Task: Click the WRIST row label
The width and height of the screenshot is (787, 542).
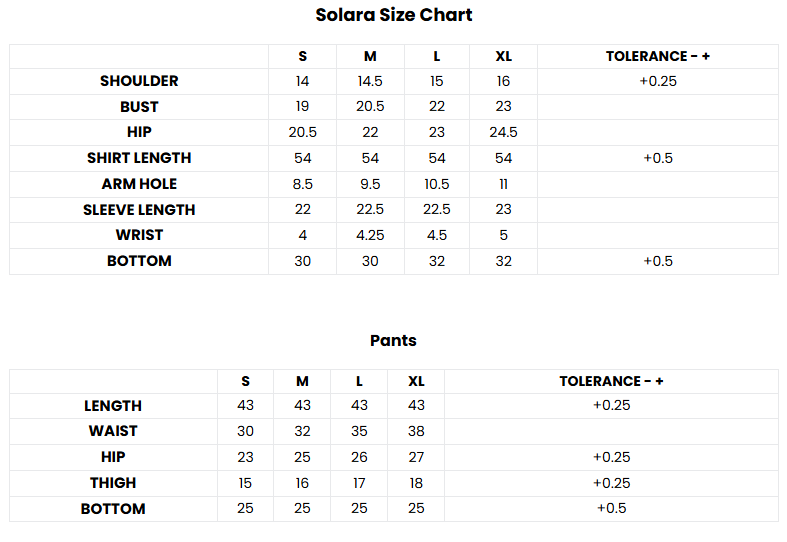Action: point(139,235)
